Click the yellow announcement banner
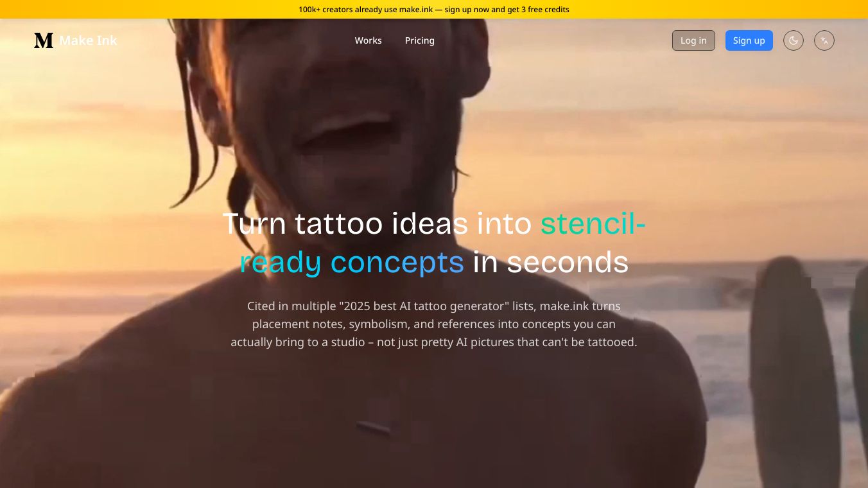The image size is (868, 488). click(434, 9)
